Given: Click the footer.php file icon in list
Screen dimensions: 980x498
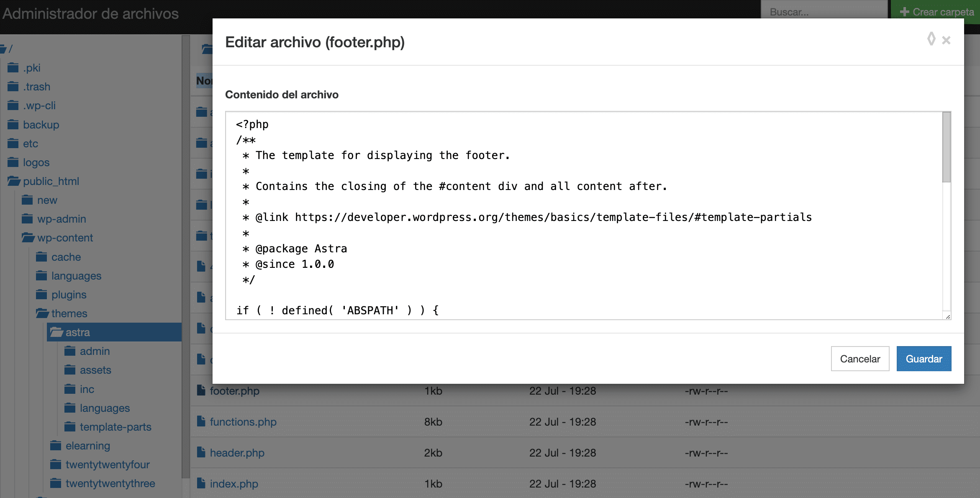Looking at the screenshot, I should [x=201, y=390].
